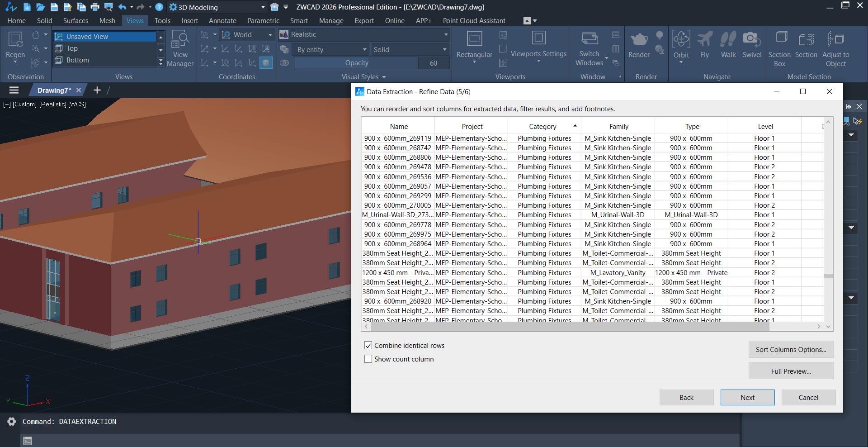Open the Parametric ribbon tab
868x447 pixels.
click(x=264, y=21)
